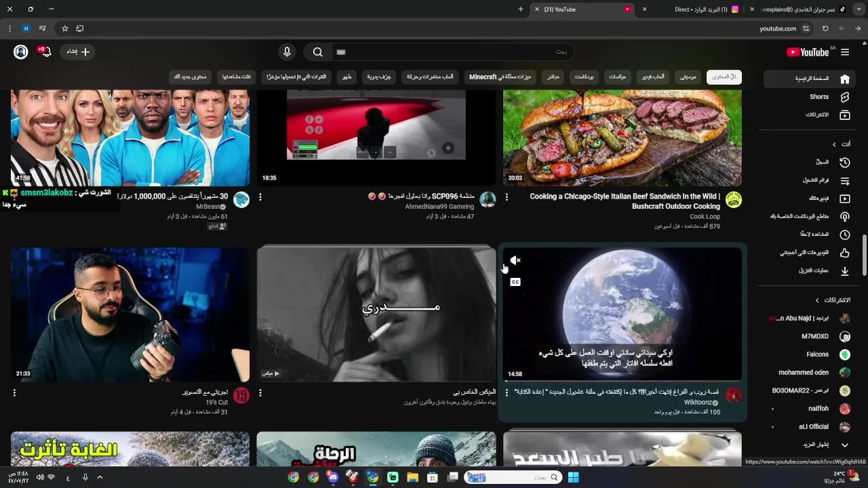
Task: Select the 'طهو' (Cooking) filter chip
Action: (x=347, y=77)
